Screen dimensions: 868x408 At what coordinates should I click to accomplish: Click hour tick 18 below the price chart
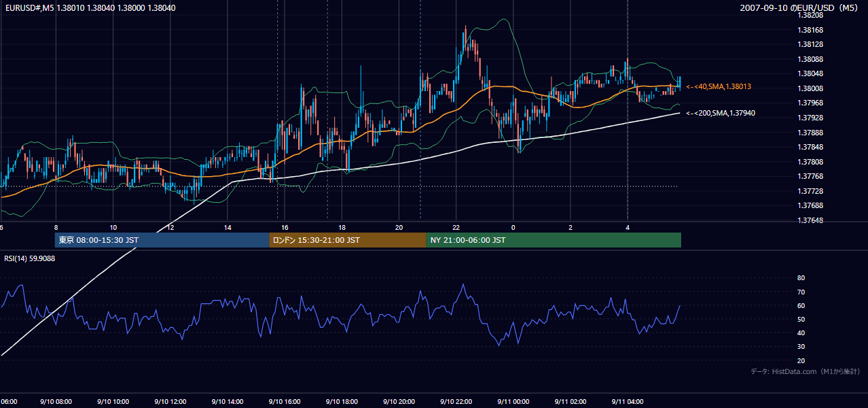coord(342,228)
